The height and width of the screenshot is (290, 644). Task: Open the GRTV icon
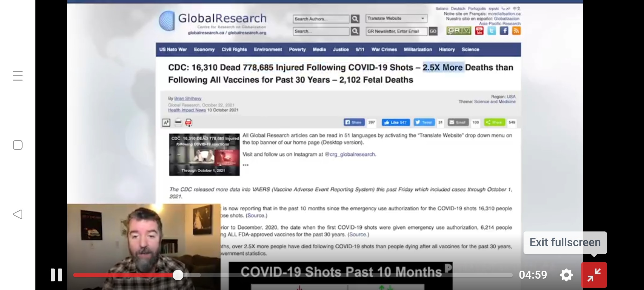459,31
